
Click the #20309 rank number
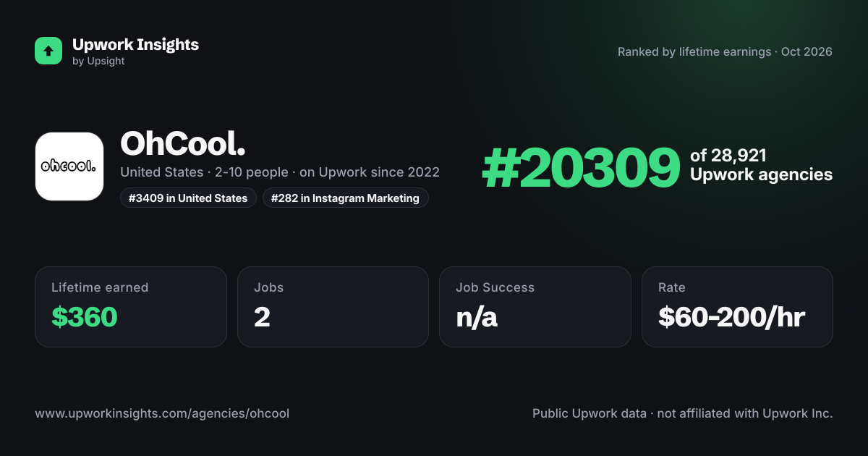click(581, 168)
